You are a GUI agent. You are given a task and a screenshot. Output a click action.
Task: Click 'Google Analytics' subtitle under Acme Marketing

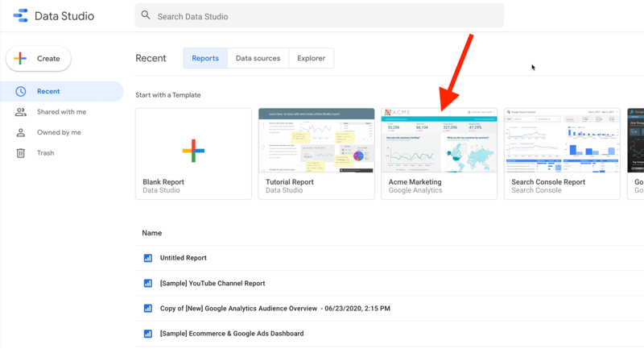415,190
